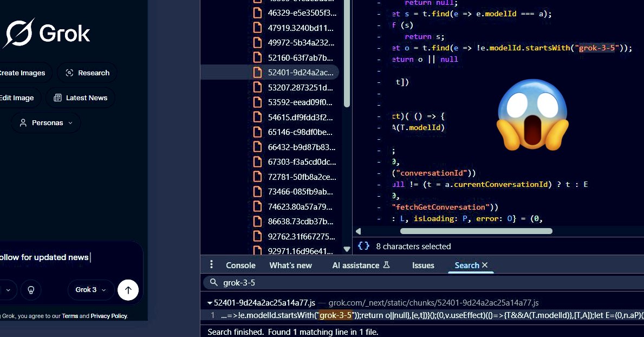The image size is (644, 337).
Task: Click the magnifier icon in search bar
Action: [x=213, y=282]
